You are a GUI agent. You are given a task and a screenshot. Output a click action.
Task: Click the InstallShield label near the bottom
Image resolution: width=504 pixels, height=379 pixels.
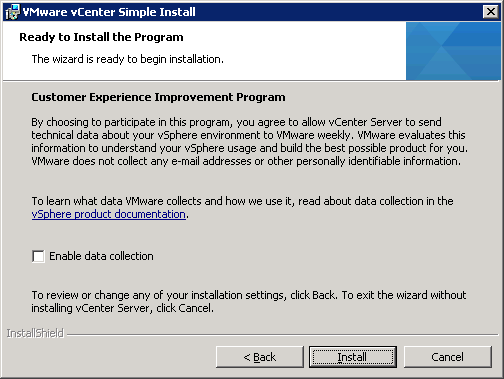[35, 333]
